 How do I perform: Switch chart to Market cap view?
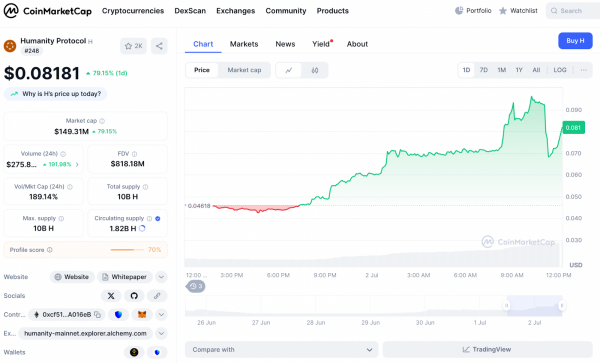244,70
